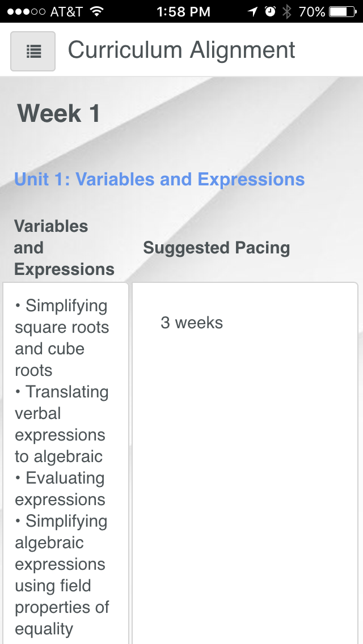Select the Simplifying square roots bullet item
This screenshot has height=644, width=363.
click(62, 338)
